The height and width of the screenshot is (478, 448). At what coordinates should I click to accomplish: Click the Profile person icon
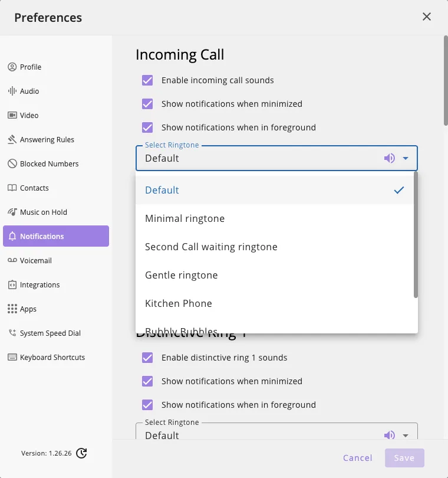click(x=12, y=67)
